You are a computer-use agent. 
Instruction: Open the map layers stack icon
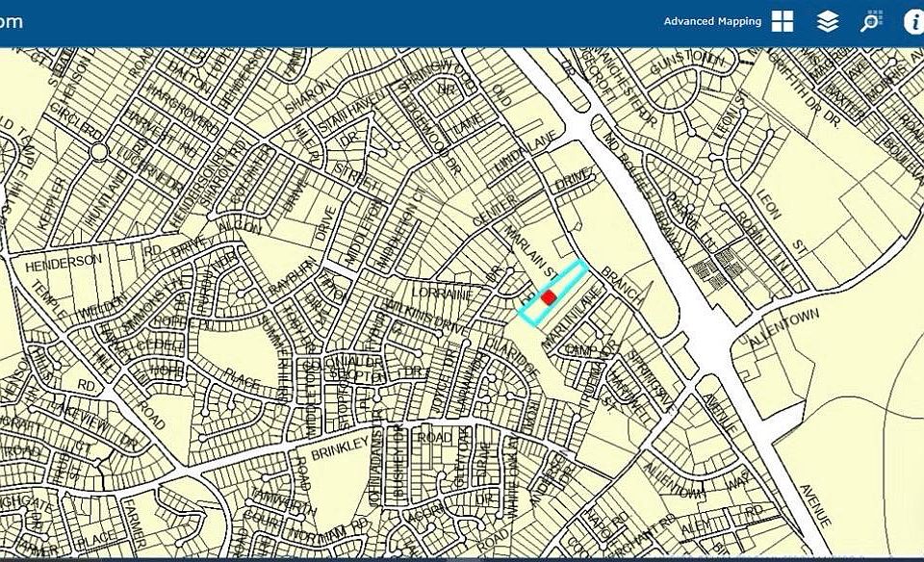828,22
